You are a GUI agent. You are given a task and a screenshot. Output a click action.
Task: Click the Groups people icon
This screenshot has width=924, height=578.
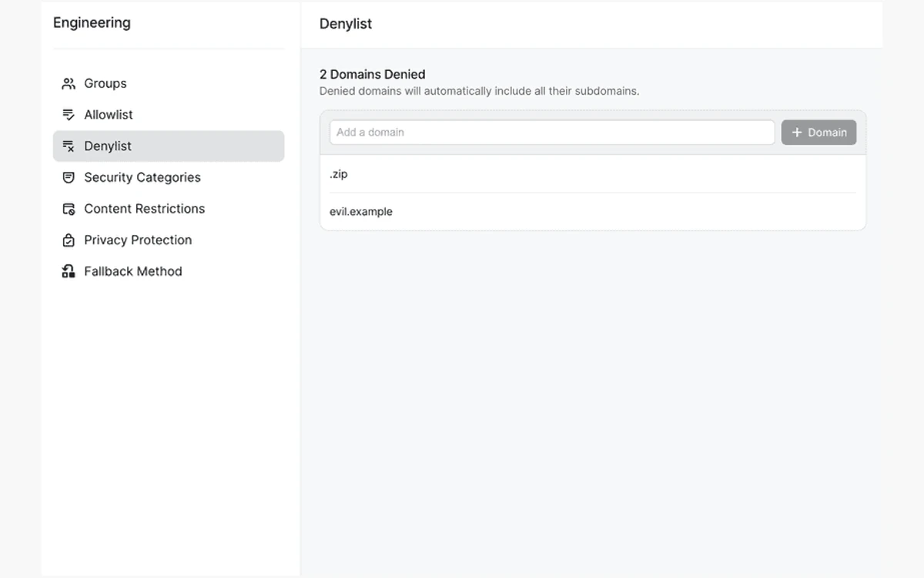coord(69,83)
